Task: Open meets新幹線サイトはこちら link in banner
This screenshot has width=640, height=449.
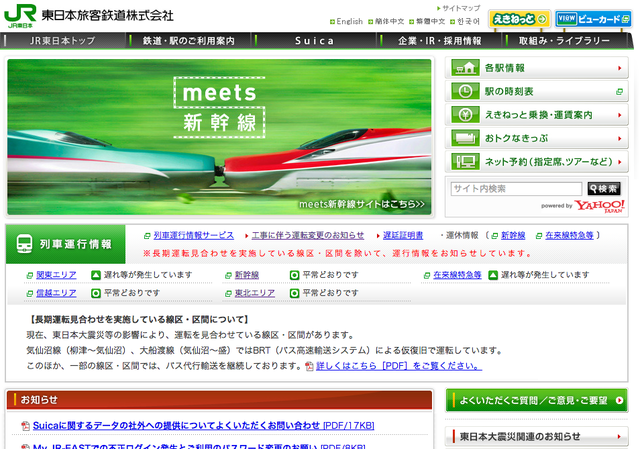Action: 362,204
